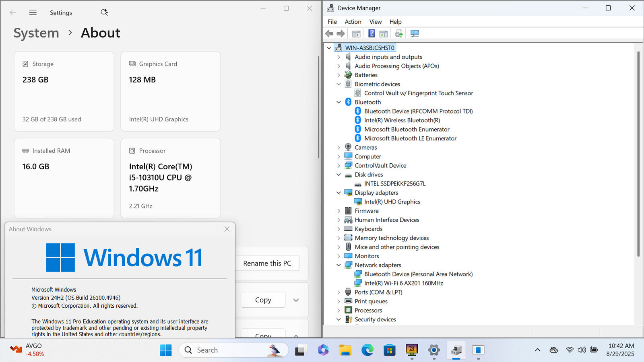Click Device Manager forward arrow toolbar icon

[x=341, y=33]
